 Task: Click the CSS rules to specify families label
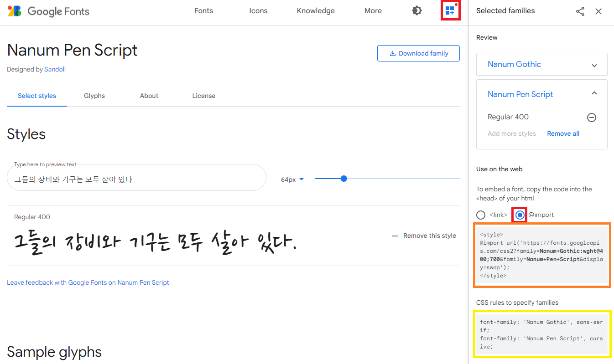[x=517, y=302]
